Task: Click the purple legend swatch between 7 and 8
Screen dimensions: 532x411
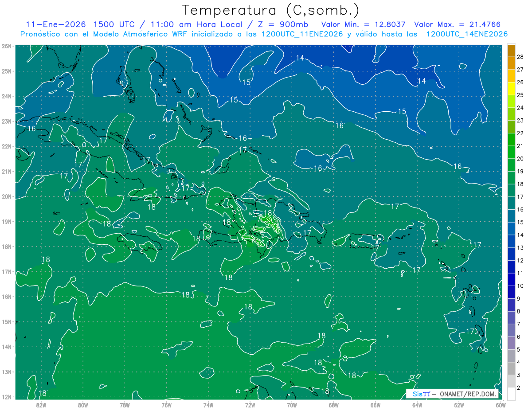Action: click(x=511, y=318)
